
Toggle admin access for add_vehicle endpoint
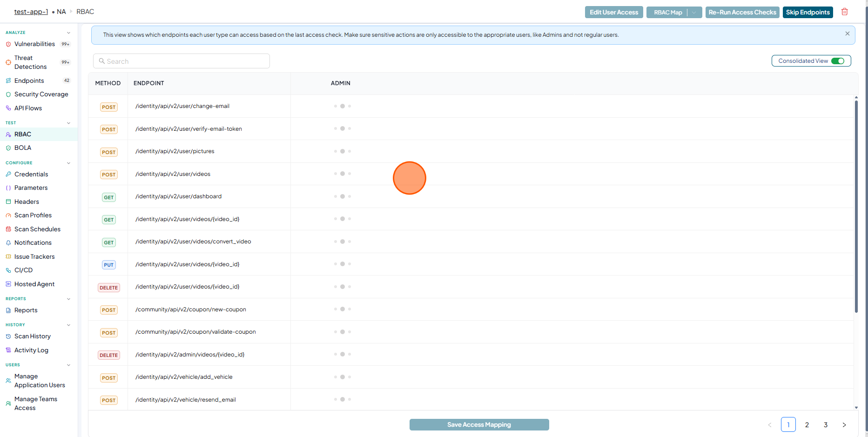[x=343, y=377]
